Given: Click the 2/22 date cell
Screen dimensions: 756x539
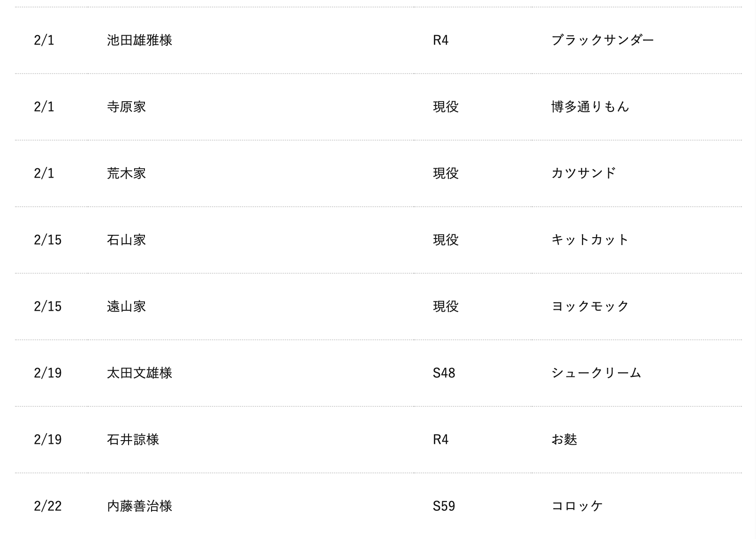Looking at the screenshot, I should point(47,506).
